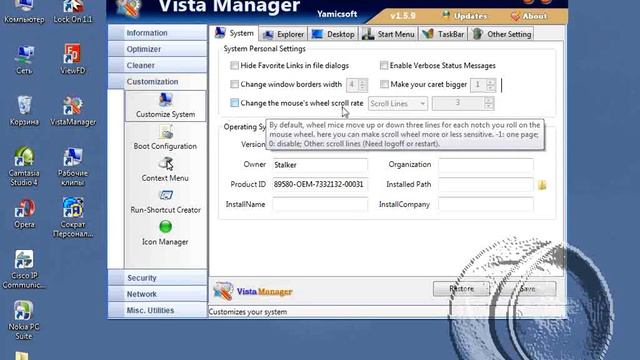Open the Рабочие клипы desktop icon
The height and width of the screenshot is (360, 640).
[73, 167]
